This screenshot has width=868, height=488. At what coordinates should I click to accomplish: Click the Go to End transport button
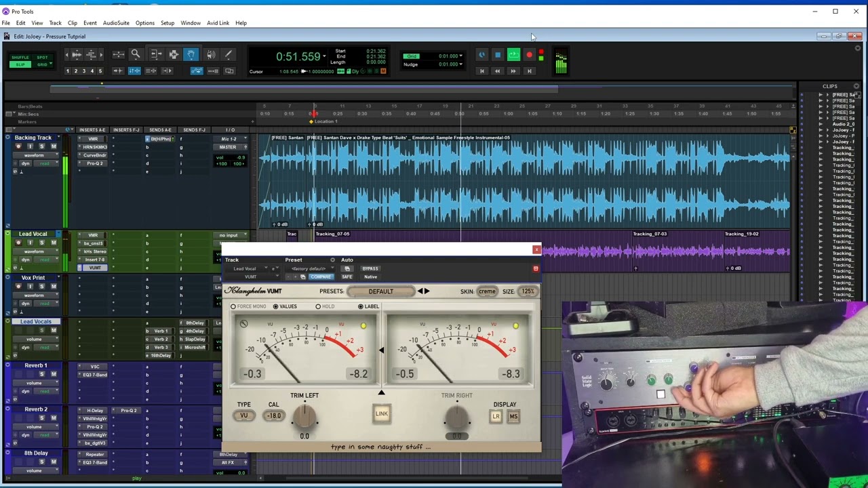(530, 70)
